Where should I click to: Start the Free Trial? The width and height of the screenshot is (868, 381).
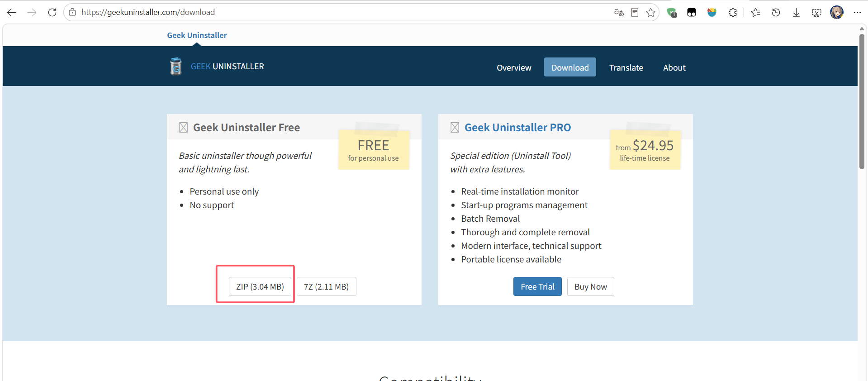coord(537,286)
